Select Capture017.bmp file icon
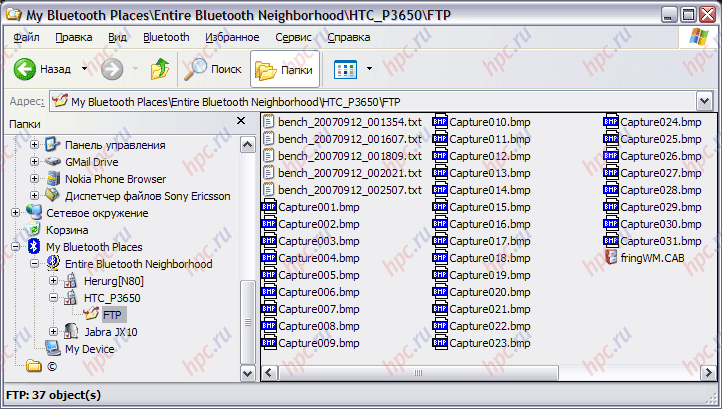 pyautogui.click(x=440, y=241)
